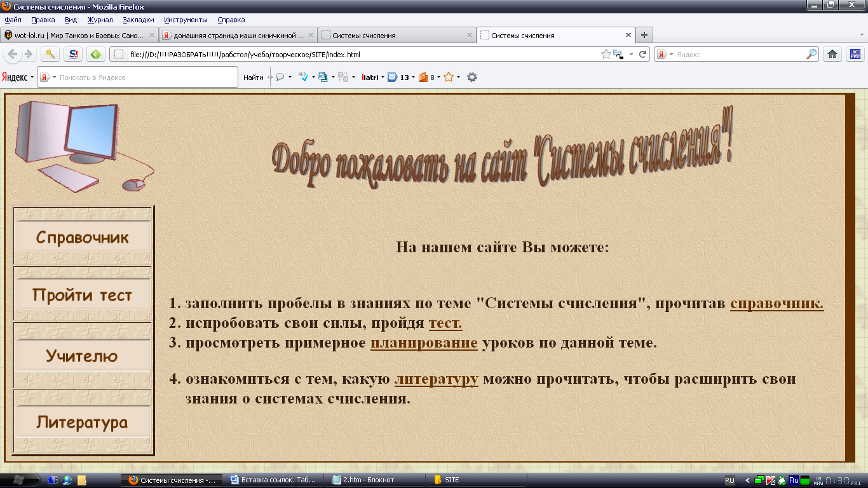The height and width of the screenshot is (488, 868).
Task: Reload the page with the refresh icon
Action: 642,55
